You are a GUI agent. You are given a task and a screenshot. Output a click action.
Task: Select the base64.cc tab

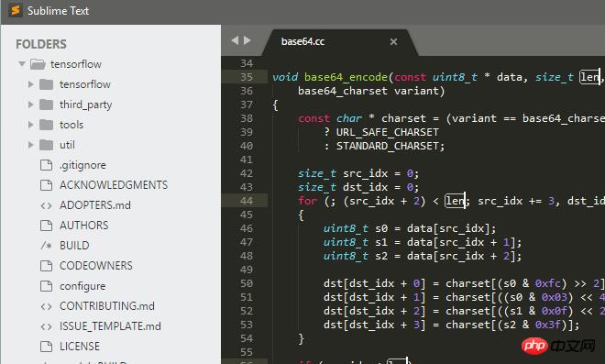click(302, 41)
